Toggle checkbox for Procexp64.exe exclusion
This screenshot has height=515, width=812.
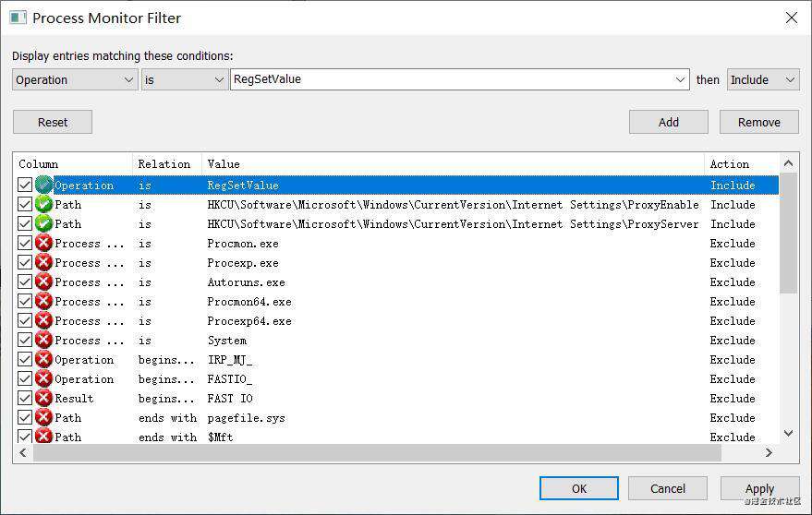tap(25, 321)
